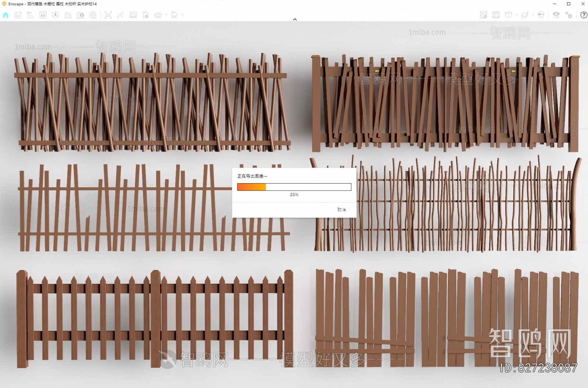Viewport: 588px width, 388px height.
Task: Expand the 360 panorama export dropdown arrow
Action: [166, 15]
